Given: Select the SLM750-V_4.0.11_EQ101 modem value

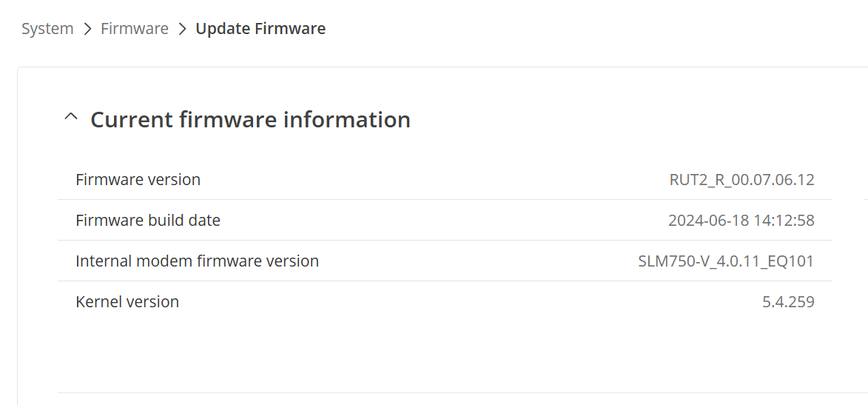Looking at the screenshot, I should click(x=726, y=261).
